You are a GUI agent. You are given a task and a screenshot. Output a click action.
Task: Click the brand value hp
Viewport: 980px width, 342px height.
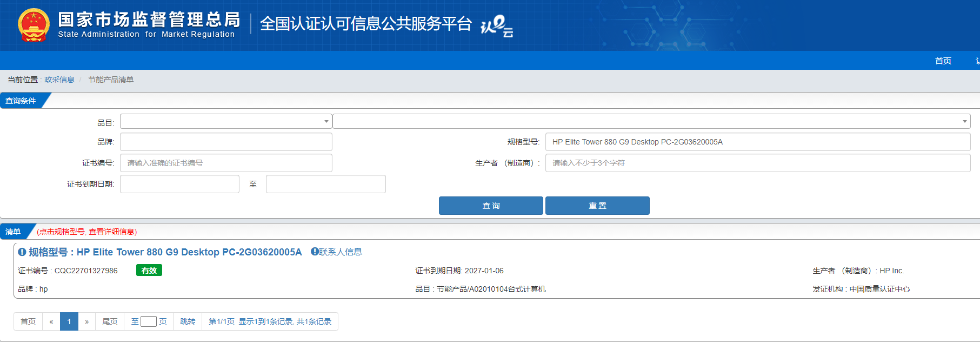[x=44, y=289]
